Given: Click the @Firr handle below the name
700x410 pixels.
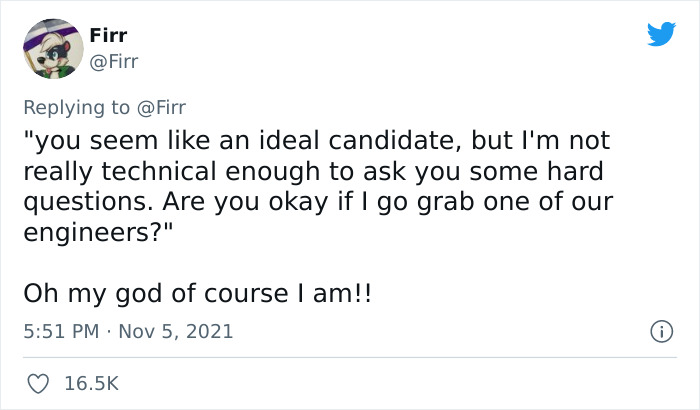Looking at the screenshot, I should [116, 62].
